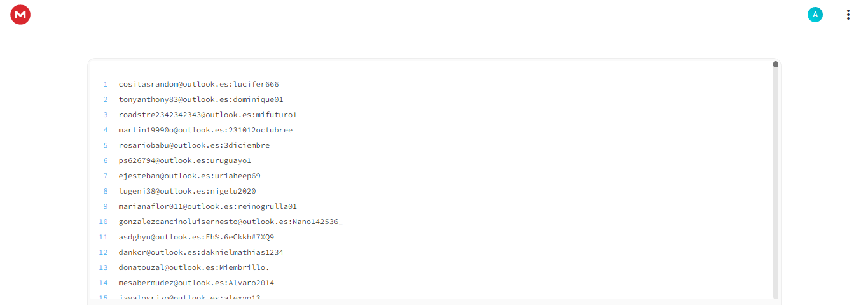
Task: Click the MEGA logo icon
Action: click(x=20, y=15)
